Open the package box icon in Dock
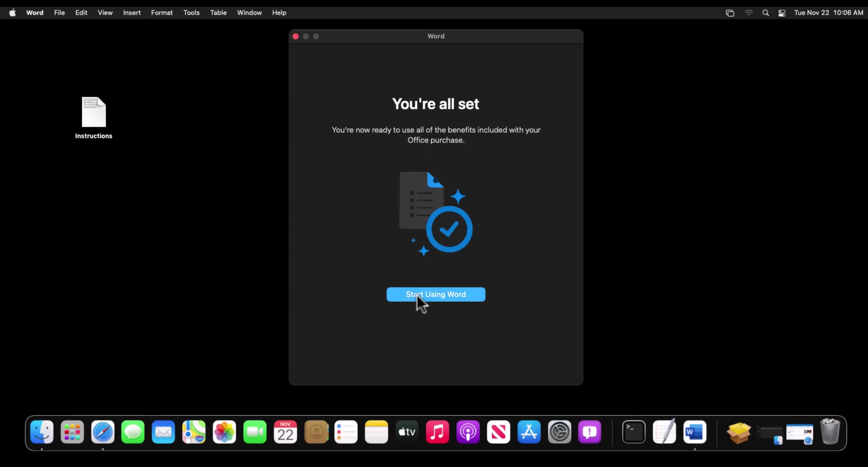Image resolution: width=868 pixels, height=467 pixels. [739, 432]
